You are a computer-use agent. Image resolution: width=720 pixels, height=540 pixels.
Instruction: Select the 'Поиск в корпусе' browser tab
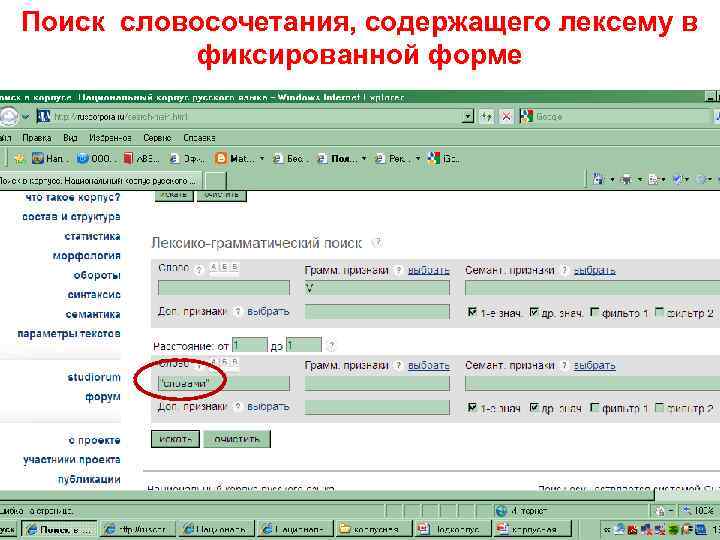click(x=100, y=181)
